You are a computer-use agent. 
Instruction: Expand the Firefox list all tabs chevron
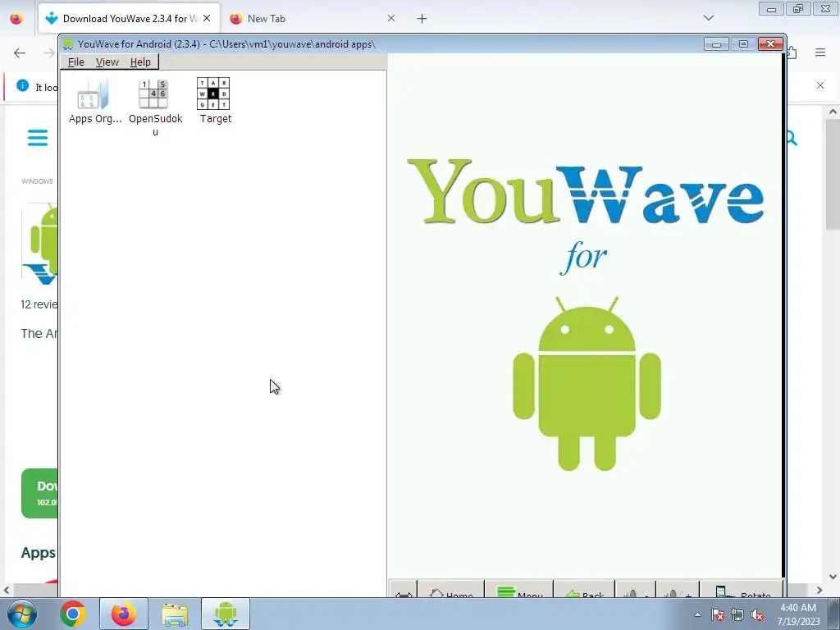(x=709, y=18)
